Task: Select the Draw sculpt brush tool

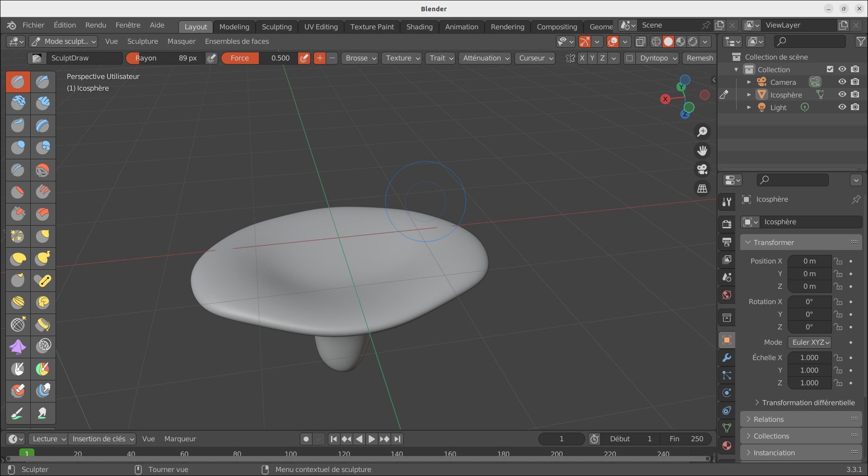Action: pos(18,82)
